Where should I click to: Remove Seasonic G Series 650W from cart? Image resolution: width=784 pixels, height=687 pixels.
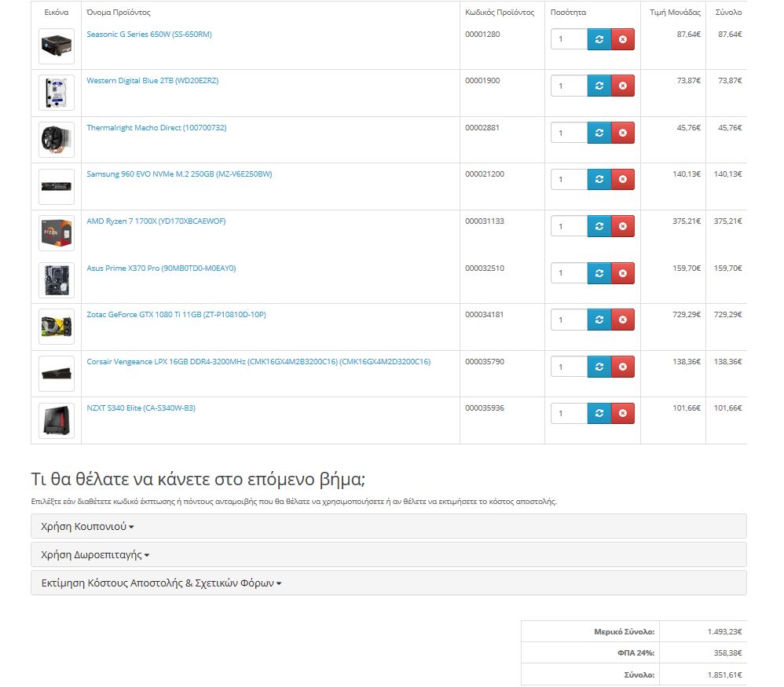coord(622,39)
